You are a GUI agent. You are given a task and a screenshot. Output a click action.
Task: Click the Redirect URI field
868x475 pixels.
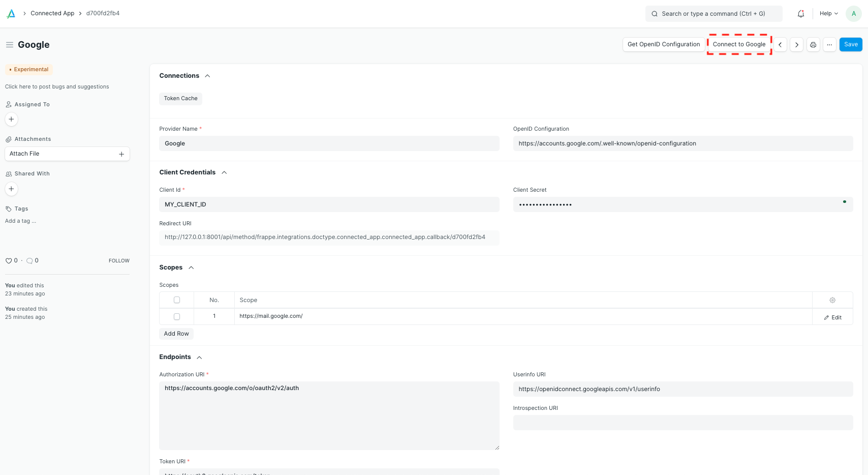(329, 237)
